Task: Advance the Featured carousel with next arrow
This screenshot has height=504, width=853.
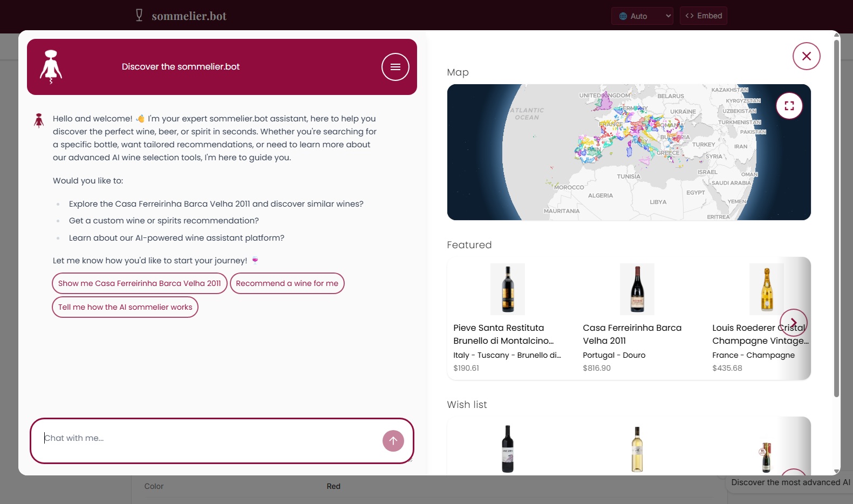Action: coord(793,323)
